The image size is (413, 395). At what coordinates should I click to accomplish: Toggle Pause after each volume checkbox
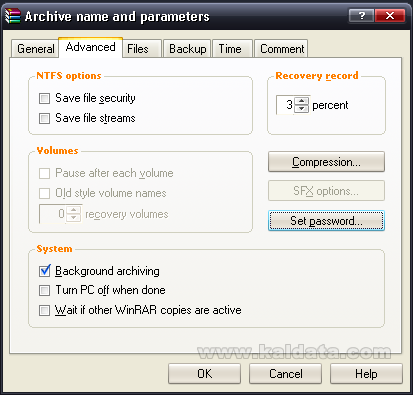(44, 173)
